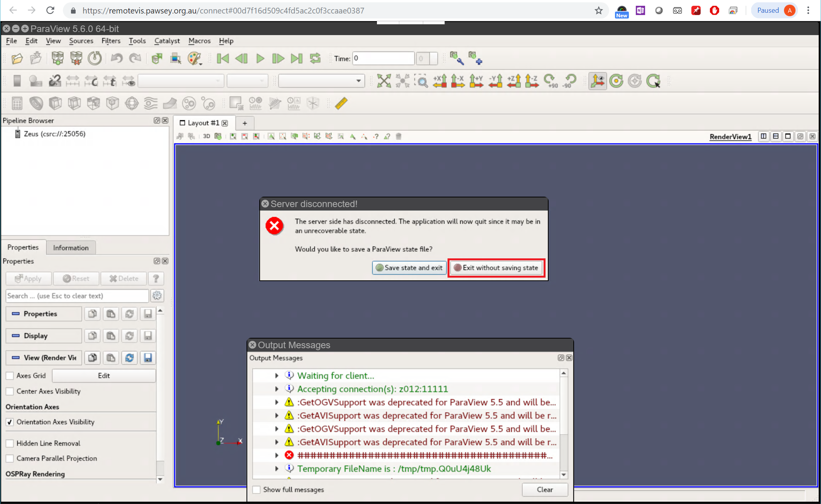821x504 pixels.
Task: Start animation with Play button
Action: click(x=260, y=59)
